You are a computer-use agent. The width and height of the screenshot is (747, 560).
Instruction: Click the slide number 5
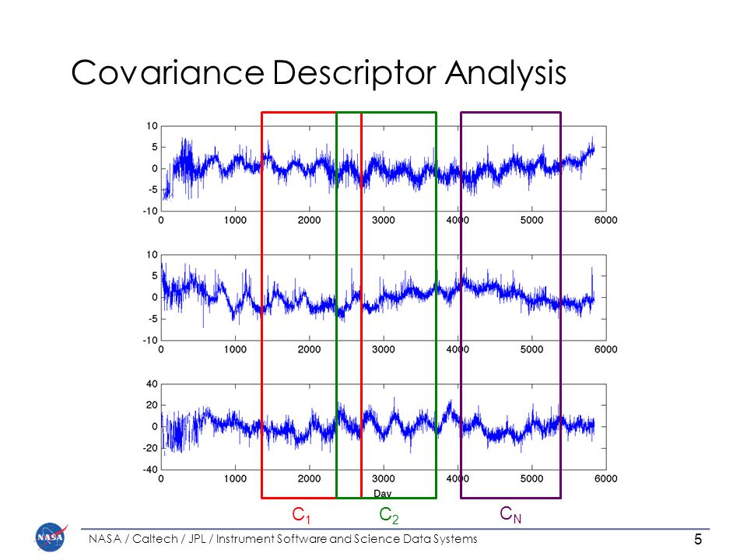[x=698, y=539]
